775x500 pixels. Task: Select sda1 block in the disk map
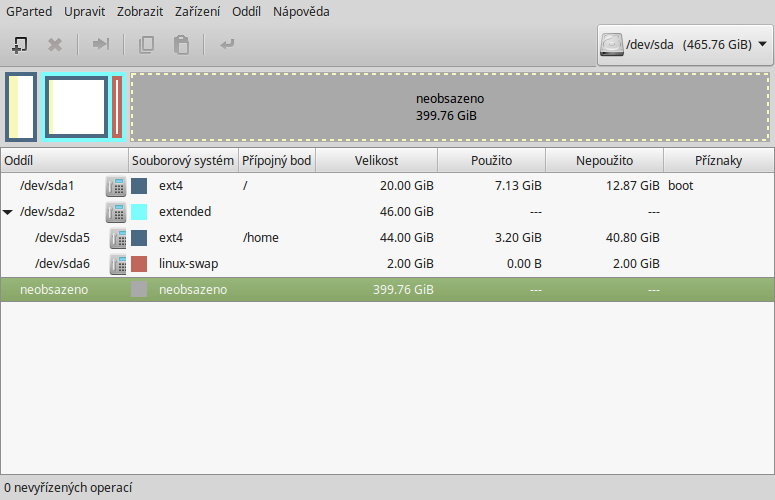(x=21, y=107)
